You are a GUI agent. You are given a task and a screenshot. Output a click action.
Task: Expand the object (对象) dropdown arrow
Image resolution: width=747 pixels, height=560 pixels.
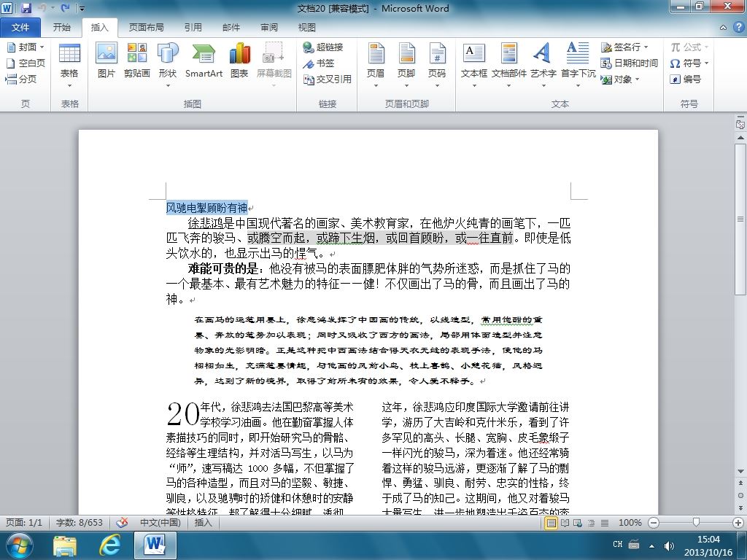[x=636, y=79]
